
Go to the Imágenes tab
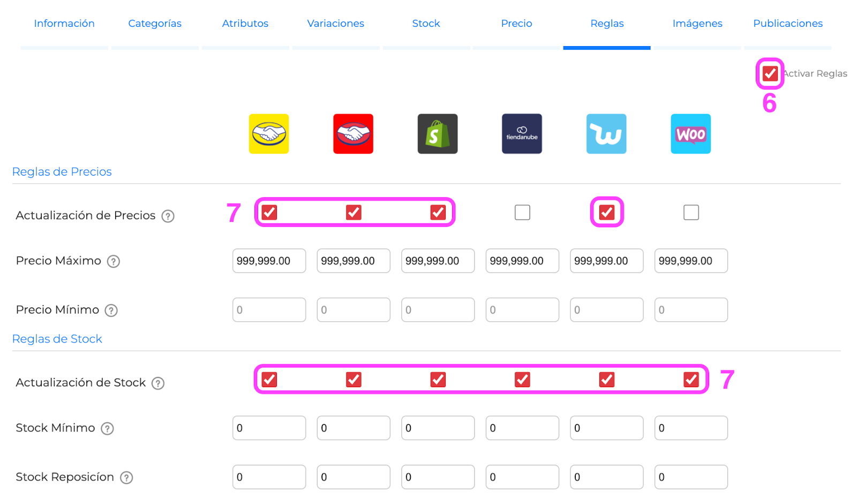tap(697, 24)
